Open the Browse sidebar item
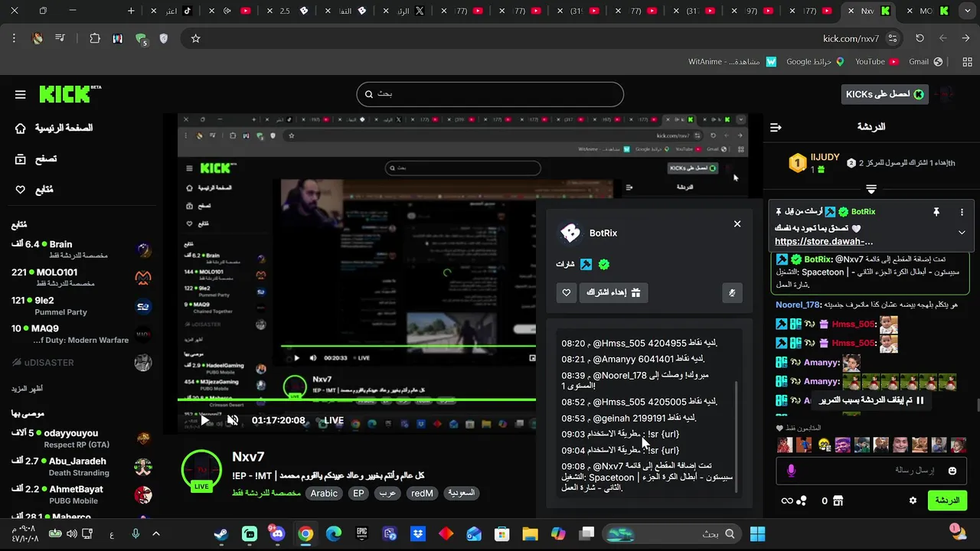The image size is (980, 551). click(x=36, y=159)
